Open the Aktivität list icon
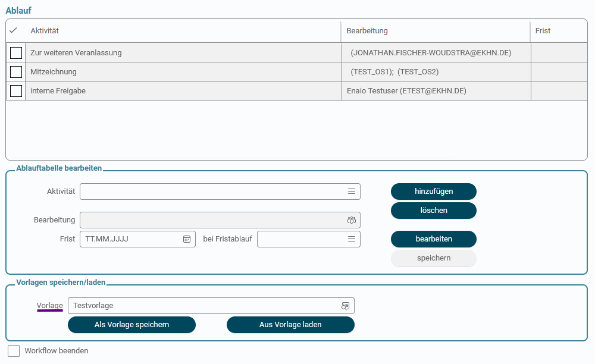595x364 pixels. [x=352, y=192]
